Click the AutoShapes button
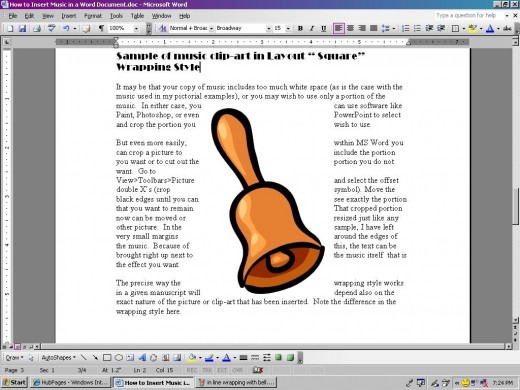The image size is (520, 390). tap(58, 358)
